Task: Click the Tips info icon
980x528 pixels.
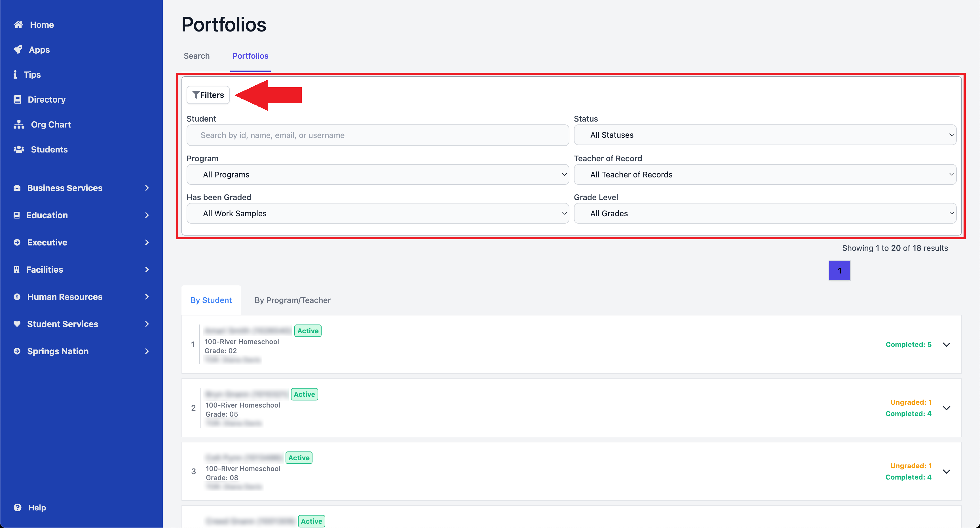Action: (16, 75)
